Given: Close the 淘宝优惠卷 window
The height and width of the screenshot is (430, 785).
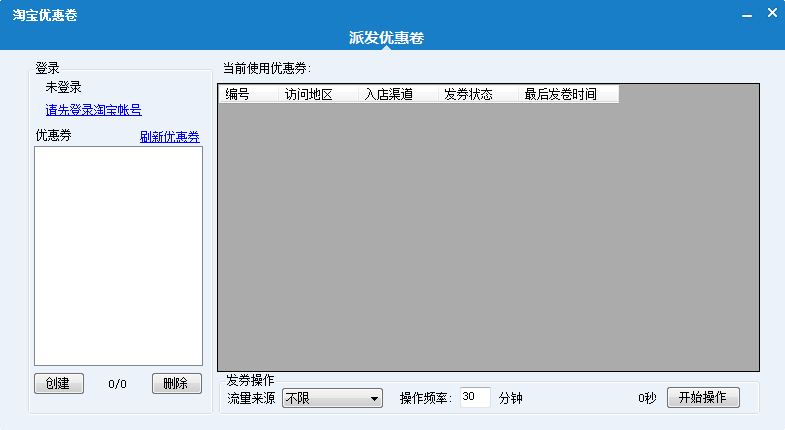Looking at the screenshot, I should [771, 14].
